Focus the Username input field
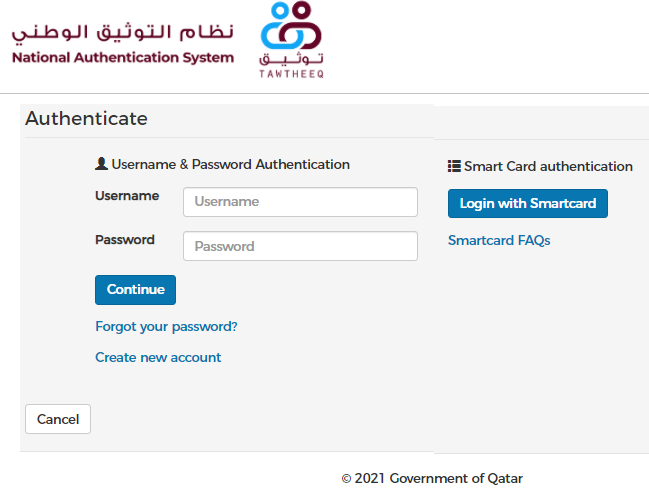This screenshot has width=649, height=503. click(x=300, y=202)
